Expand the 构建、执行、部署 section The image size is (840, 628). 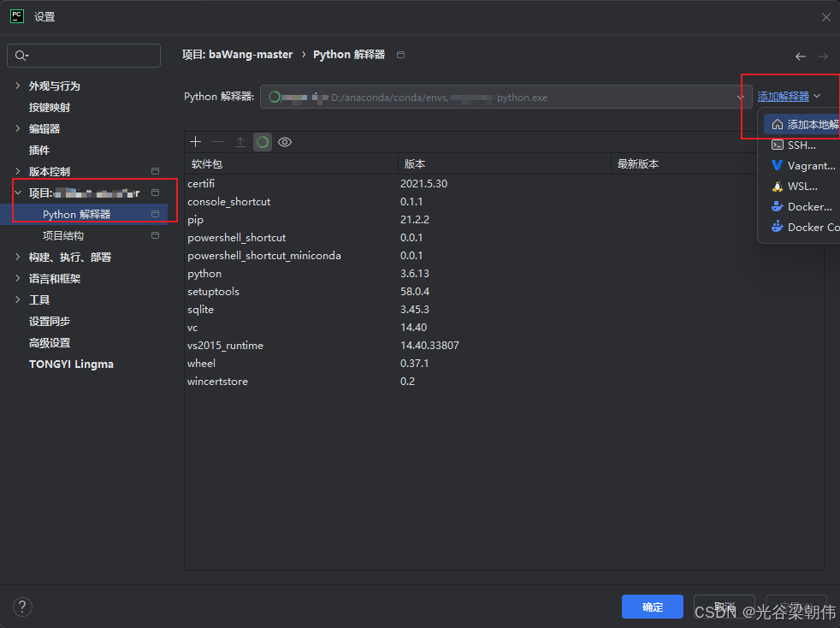click(18, 258)
